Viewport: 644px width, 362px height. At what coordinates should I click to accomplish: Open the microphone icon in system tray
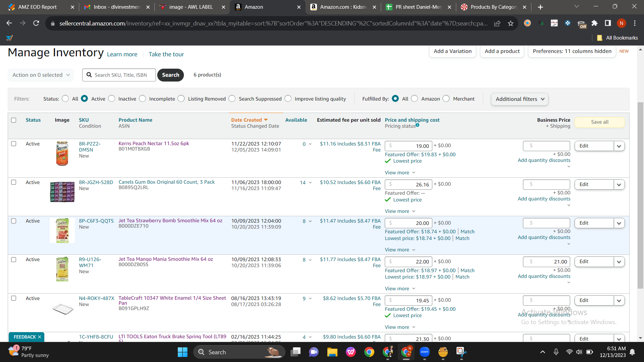point(556,352)
